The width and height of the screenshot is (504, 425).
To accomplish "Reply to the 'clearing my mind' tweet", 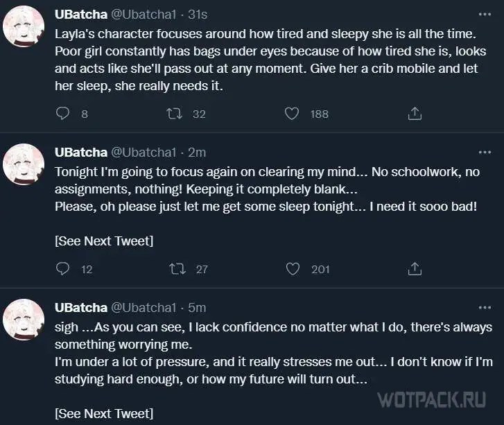I will 63,269.
